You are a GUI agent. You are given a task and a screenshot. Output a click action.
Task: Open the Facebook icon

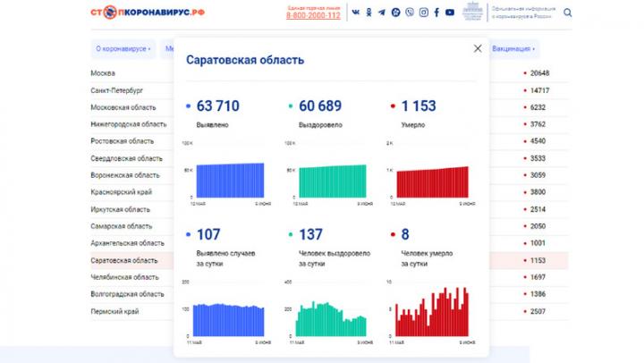pos(436,13)
